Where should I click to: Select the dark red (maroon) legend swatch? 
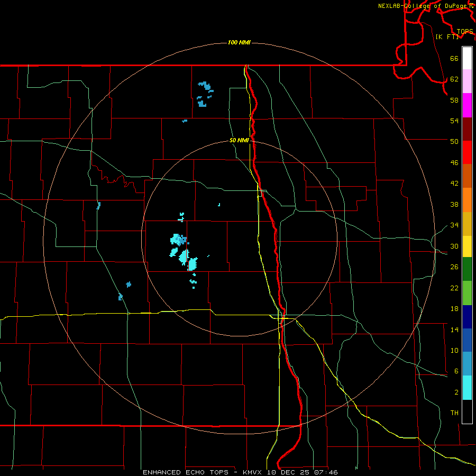[467, 129]
